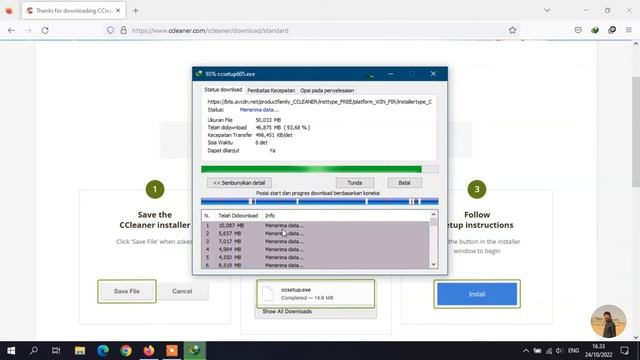The width and height of the screenshot is (640, 360).
Task: Click the 'N.' column header
Action: click(x=207, y=216)
